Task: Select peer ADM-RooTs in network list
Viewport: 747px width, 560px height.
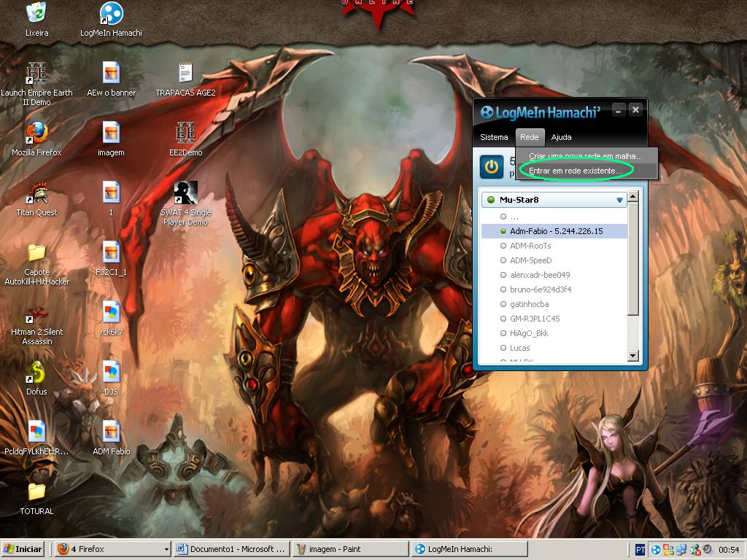Action: (x=530, y=246)
